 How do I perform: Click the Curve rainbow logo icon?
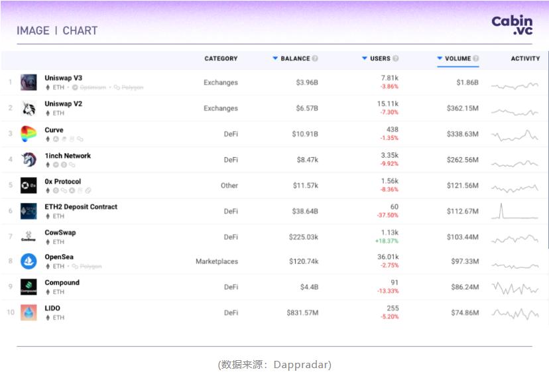click(x=29, y=134)
